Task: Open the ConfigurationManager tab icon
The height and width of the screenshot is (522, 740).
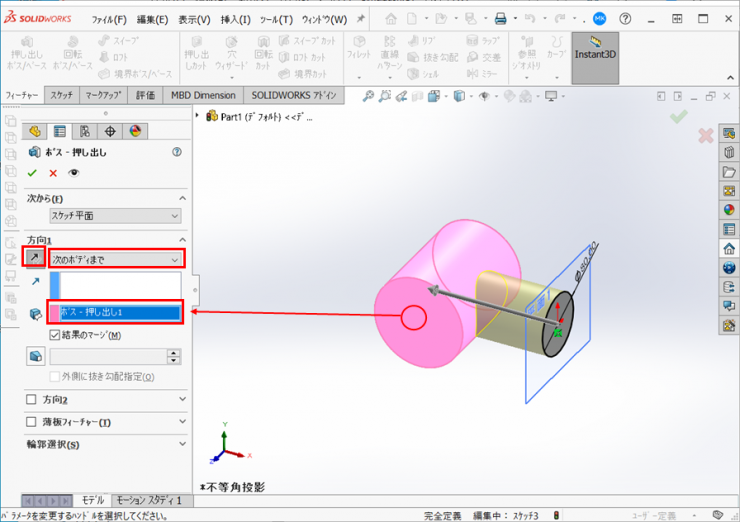Action: pos(85,131)
